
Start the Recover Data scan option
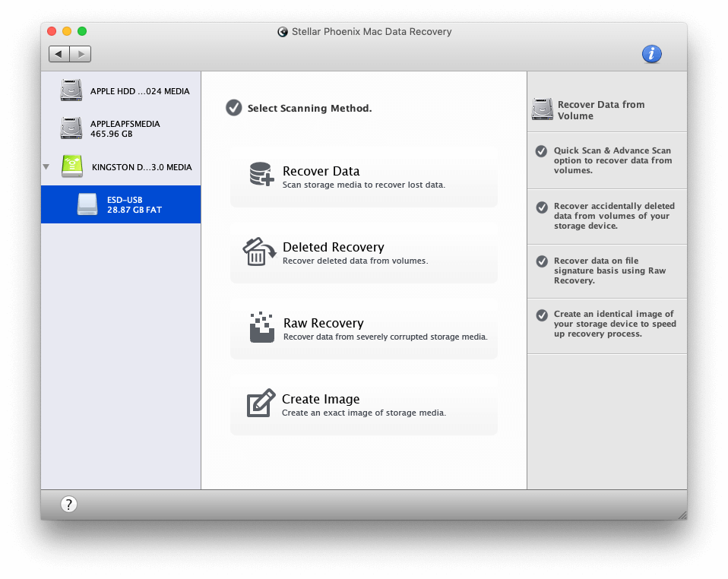click(364, 177)
